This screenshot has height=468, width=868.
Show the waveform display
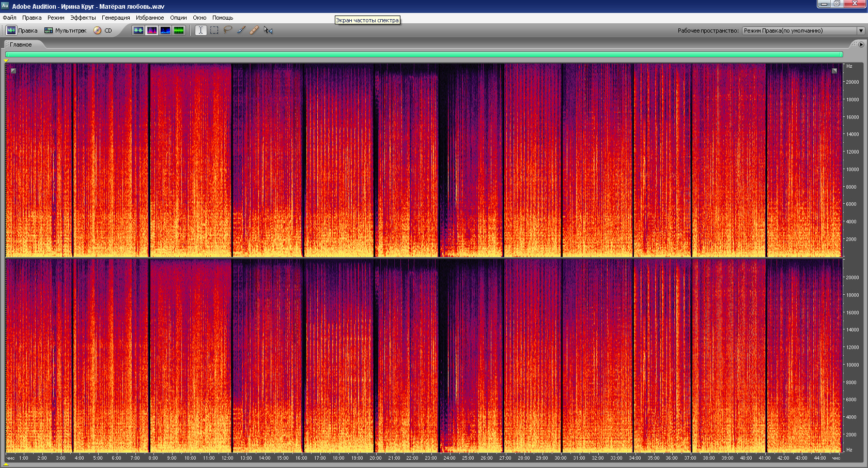138,31
